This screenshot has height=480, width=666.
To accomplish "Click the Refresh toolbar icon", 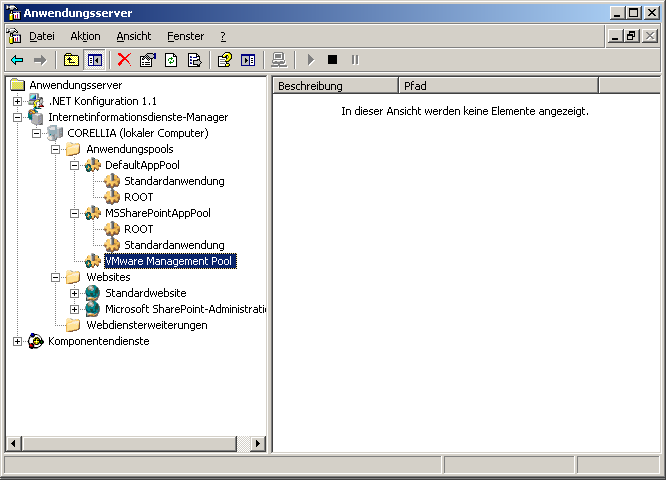I will pyautogui.click(x=171, y=60).
